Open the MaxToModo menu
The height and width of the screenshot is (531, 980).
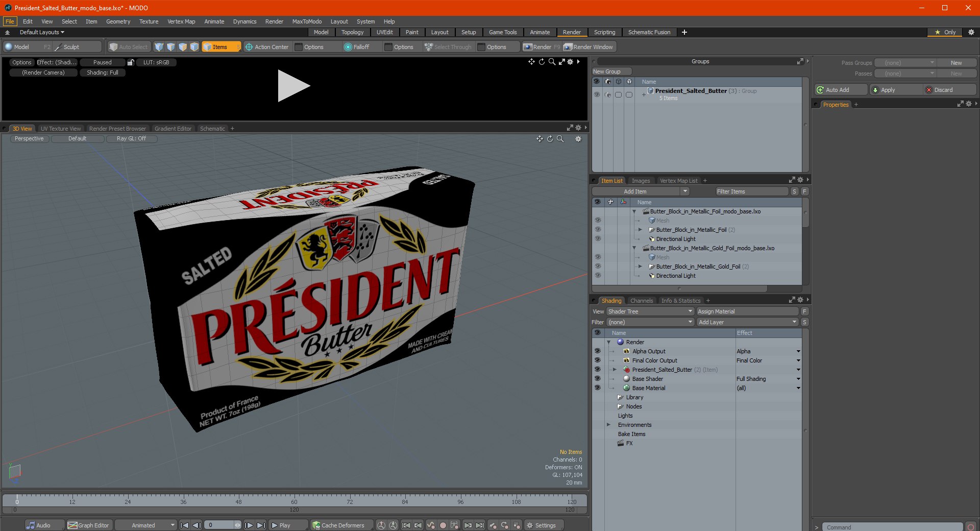(x=307, y=21)
